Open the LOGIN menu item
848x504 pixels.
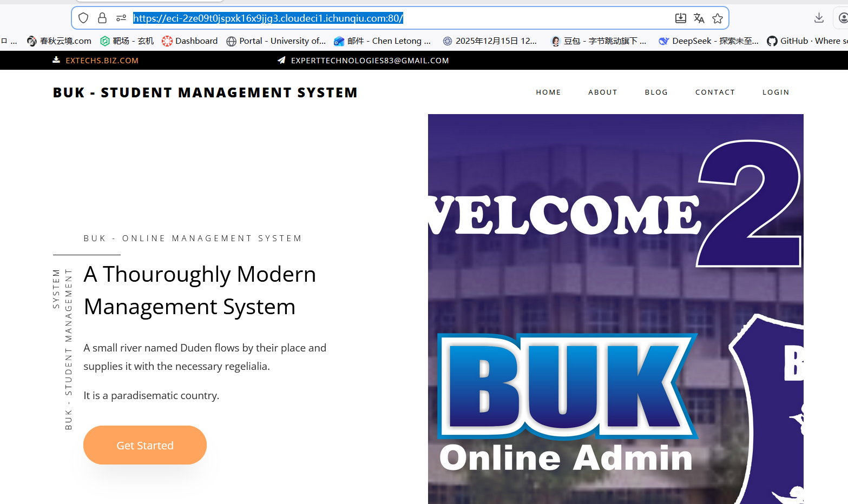click(x=776, y=92)
